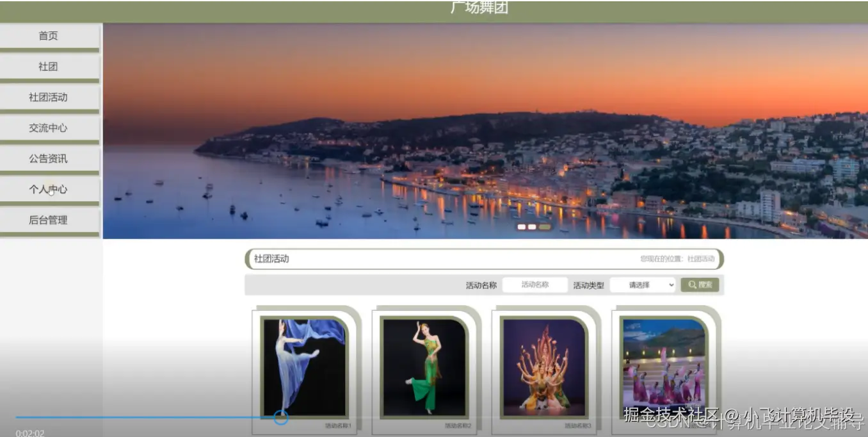
Task: Open 后台管理 from the sidebar
Action: click(x=49, y=220)
